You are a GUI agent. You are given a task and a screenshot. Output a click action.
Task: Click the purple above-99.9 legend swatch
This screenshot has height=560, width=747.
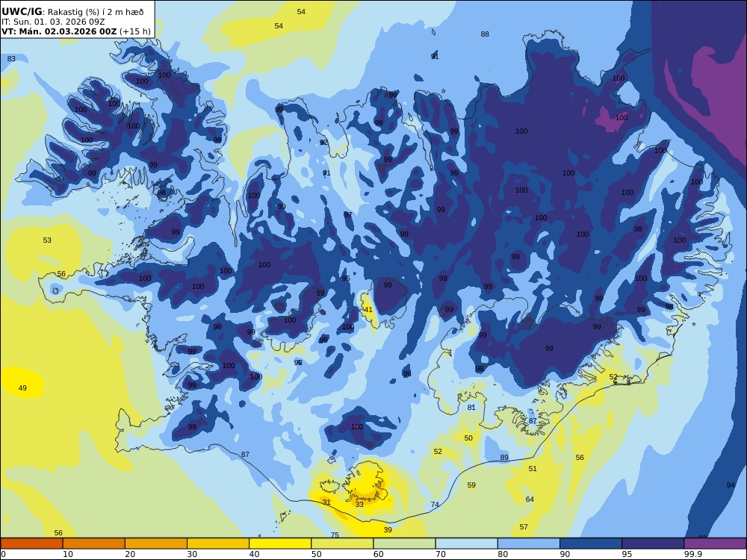(715, 544)
